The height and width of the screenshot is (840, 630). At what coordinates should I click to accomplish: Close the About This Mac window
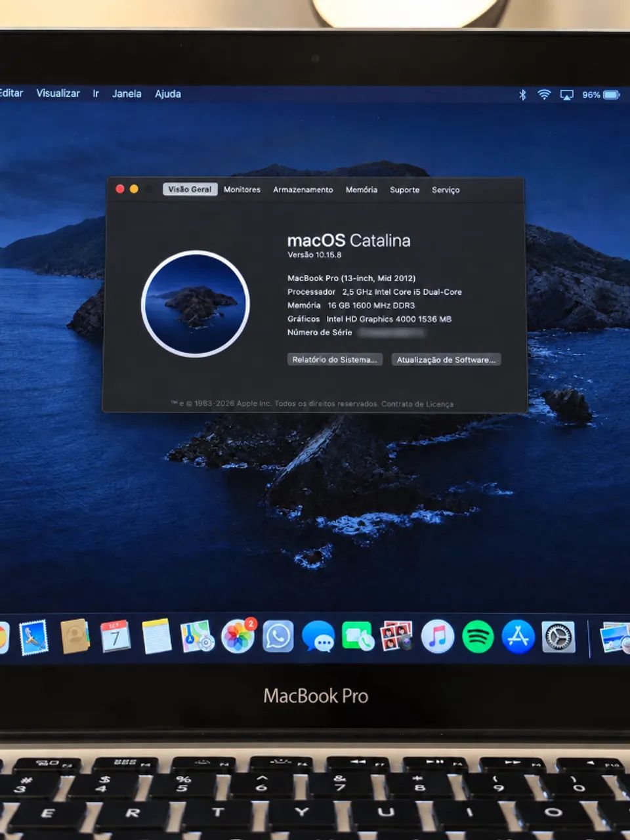coord(120,189)
